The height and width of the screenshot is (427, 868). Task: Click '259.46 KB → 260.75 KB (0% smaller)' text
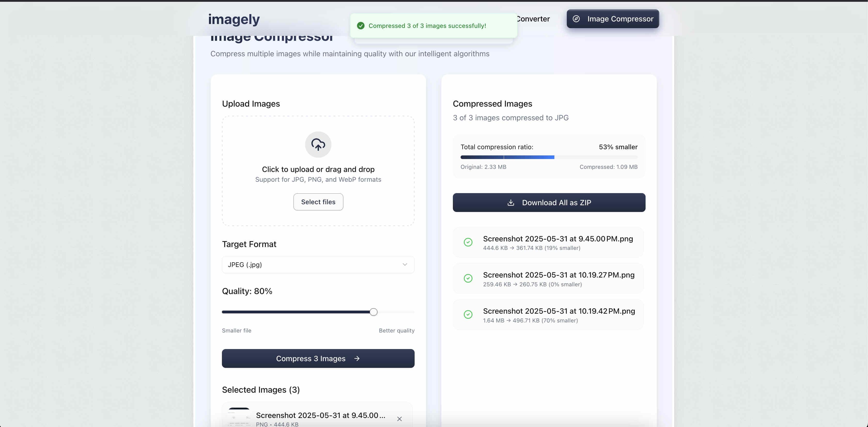(x=532, y=284)
